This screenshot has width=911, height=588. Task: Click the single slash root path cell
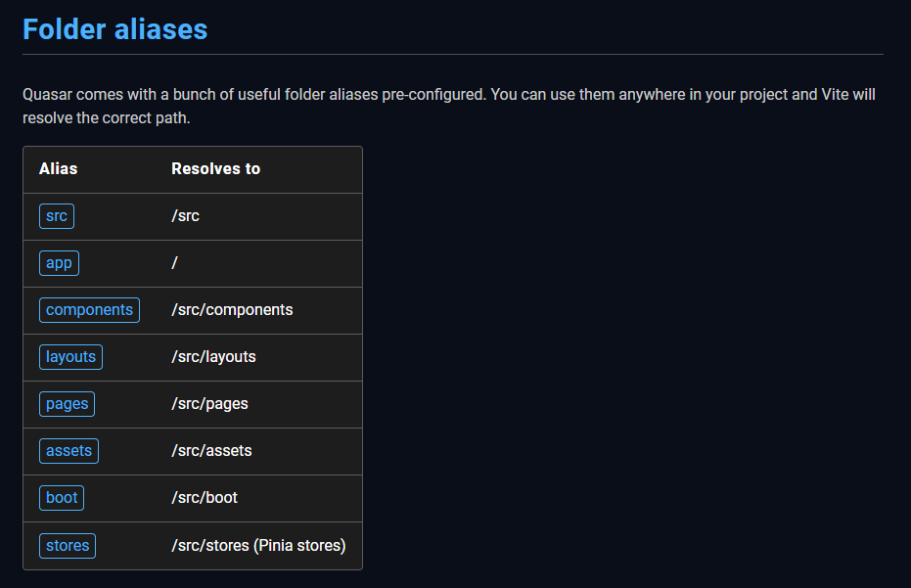coord(174,263)
